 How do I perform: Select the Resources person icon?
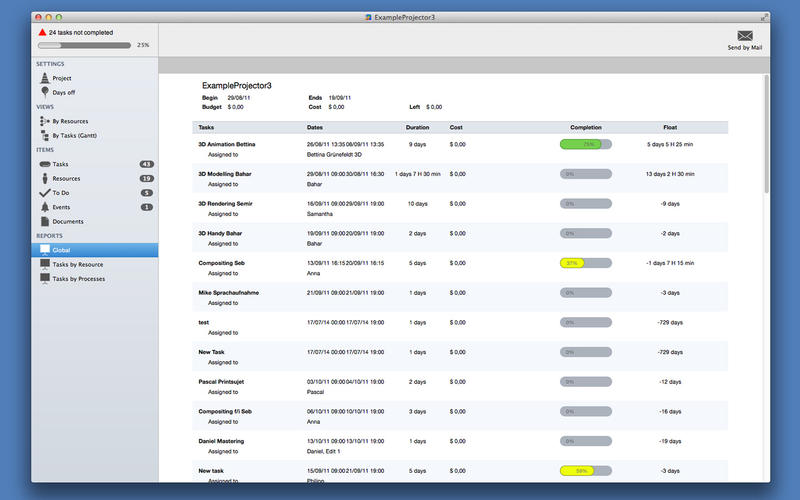[45, 179]
